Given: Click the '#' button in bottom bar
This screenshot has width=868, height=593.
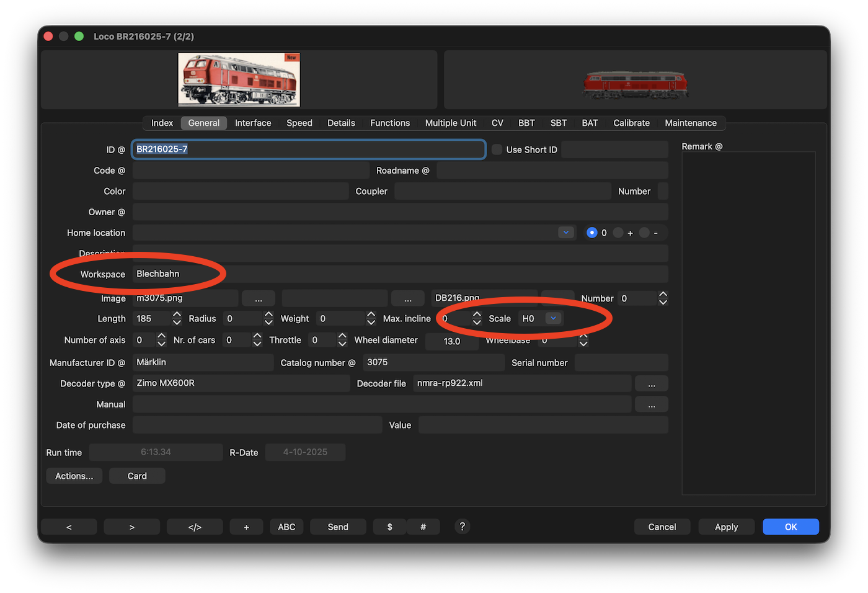Looking at the screenshot, I should (x=423, y=527).
